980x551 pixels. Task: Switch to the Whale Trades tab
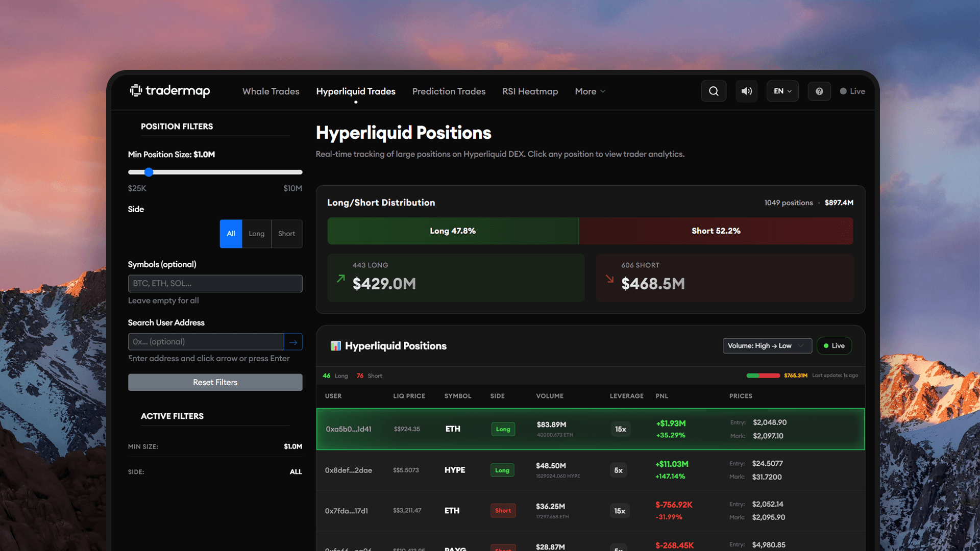coord(271,91)
